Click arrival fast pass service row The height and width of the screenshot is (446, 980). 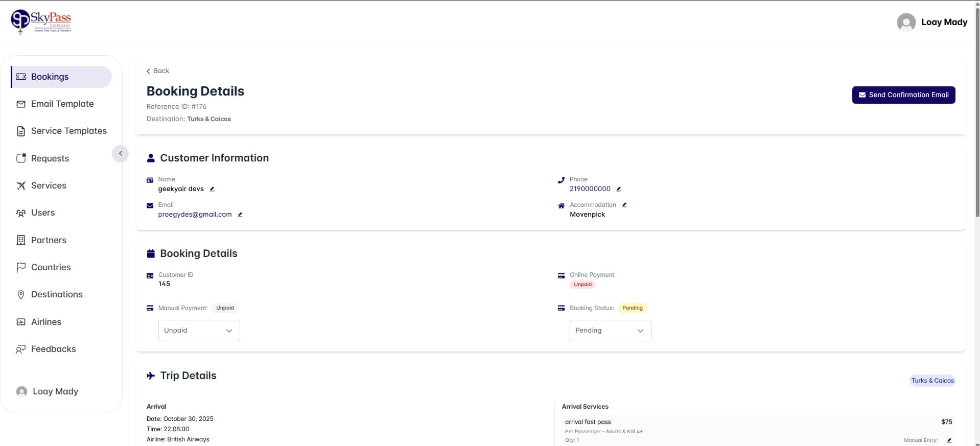[x=758, y=430]
